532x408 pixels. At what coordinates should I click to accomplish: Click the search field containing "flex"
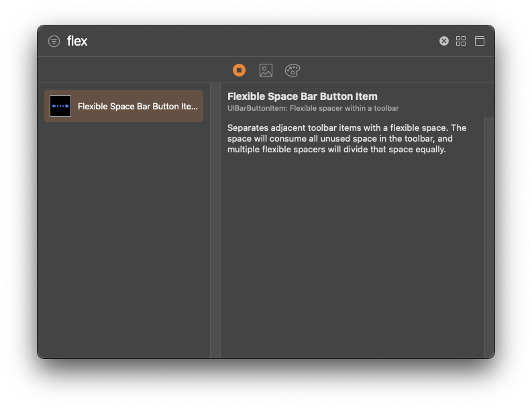tap(250, 41)
